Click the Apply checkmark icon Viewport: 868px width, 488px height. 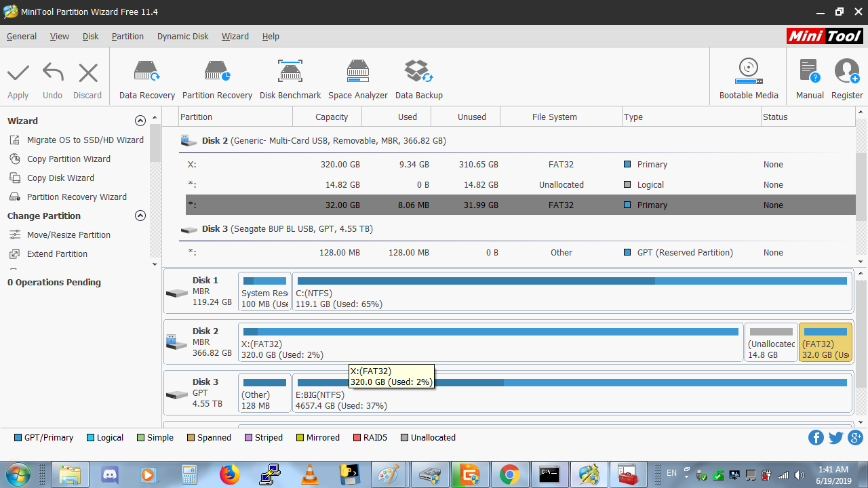[18, 73]
